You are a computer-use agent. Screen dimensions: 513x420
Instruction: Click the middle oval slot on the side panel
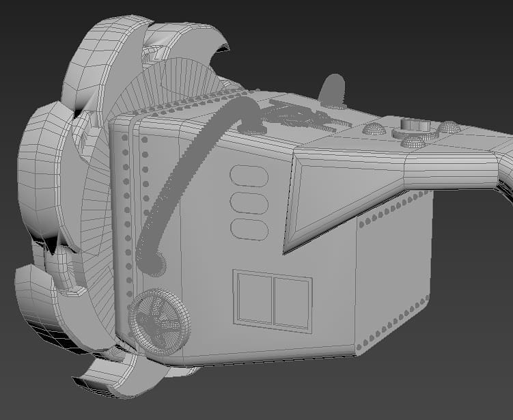(x=249, y=203)
